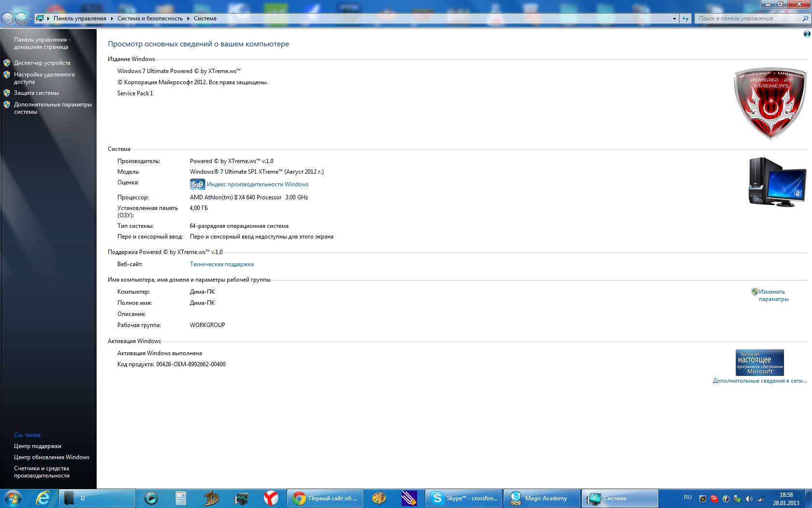The height and width of the screenshot is (508, 812).
Task: Launch Yandex browser from the taskbar
Action: [271, 498]
